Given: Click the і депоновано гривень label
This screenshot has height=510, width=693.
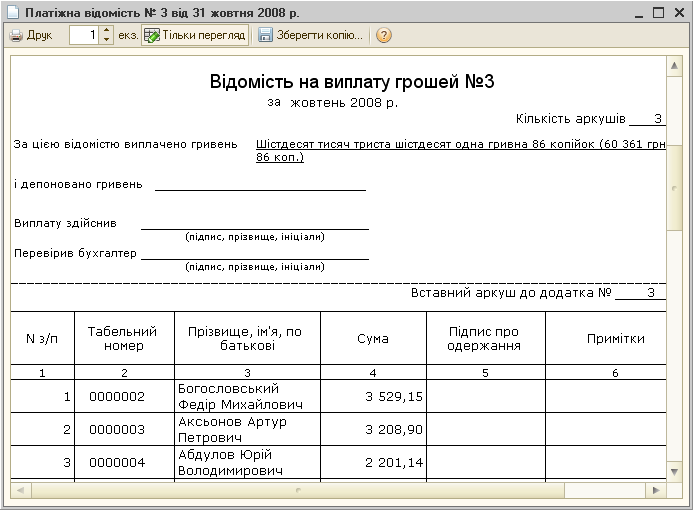Looking at the screenshot, I should click(78, 184).
